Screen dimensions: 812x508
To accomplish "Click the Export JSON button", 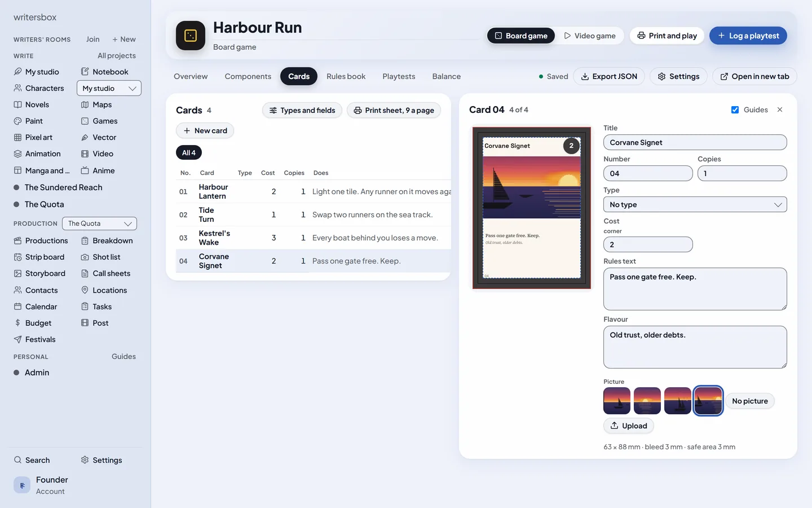I will coord(609,76).
